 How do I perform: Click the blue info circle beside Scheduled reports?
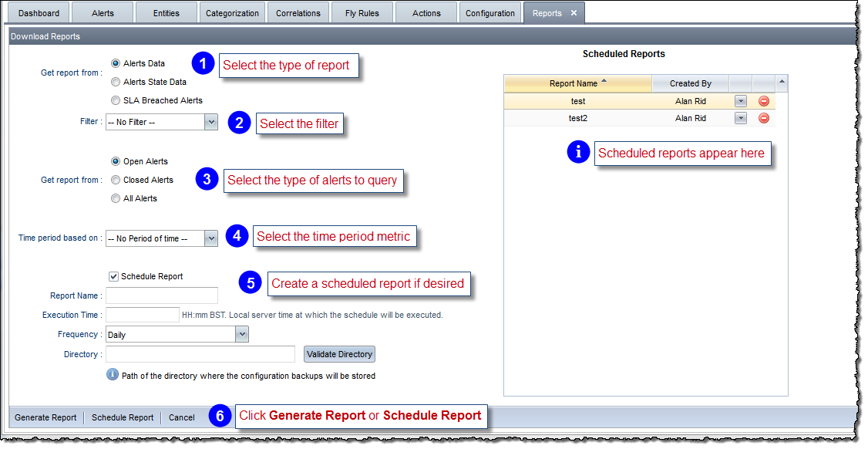click(x=578, y=153)
